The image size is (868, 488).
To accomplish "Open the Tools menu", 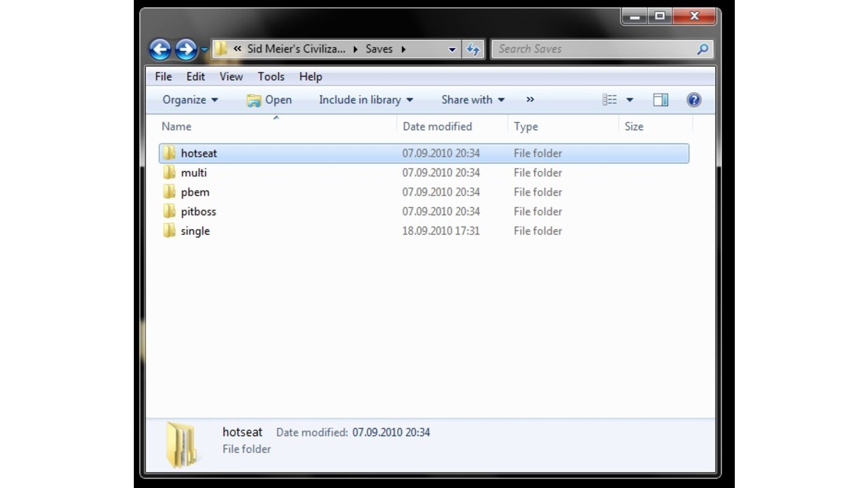I will [x=271, y=77].
